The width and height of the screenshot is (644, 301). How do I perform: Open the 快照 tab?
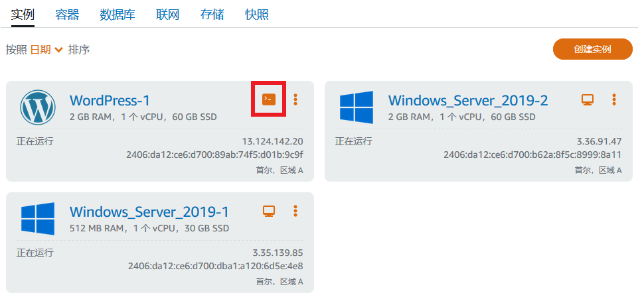click(x=256, y=14)
